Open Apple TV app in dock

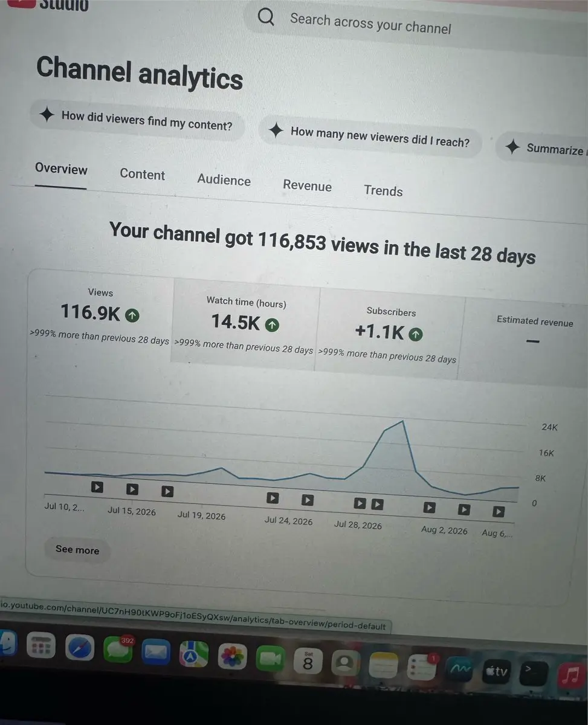click(x=497, y=672)
